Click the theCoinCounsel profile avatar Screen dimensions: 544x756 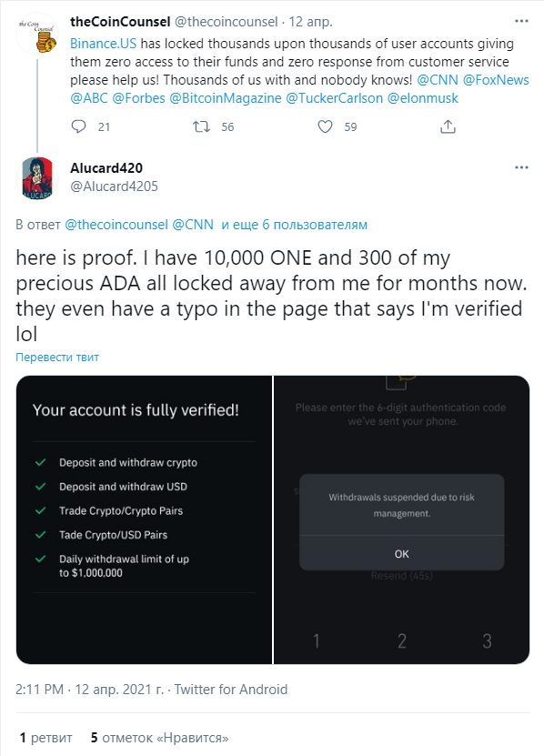coord(37,35)
